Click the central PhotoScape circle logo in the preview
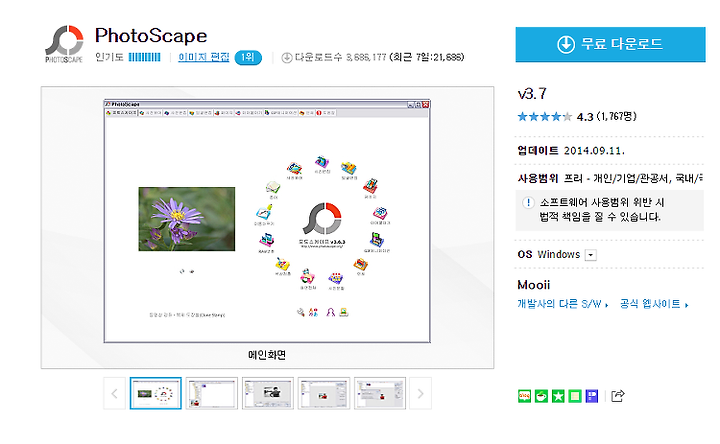The height and width of the screenshot is (444, 720). 322,218
